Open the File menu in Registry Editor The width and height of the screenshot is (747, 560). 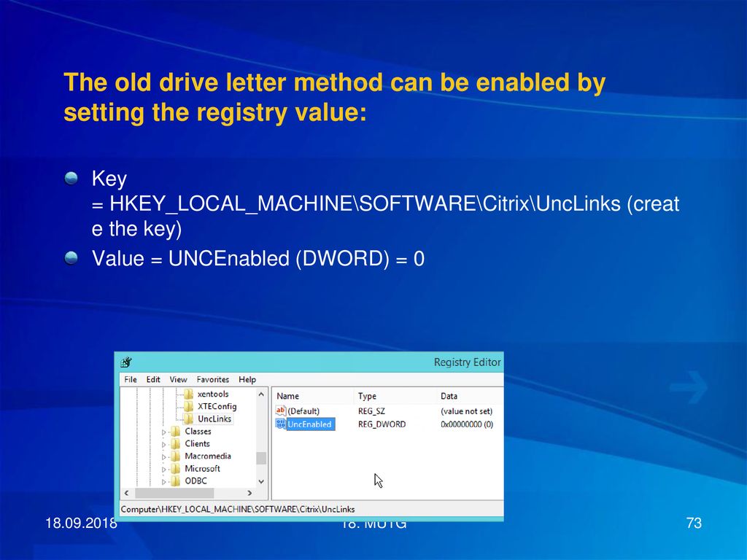click(130, 379)
